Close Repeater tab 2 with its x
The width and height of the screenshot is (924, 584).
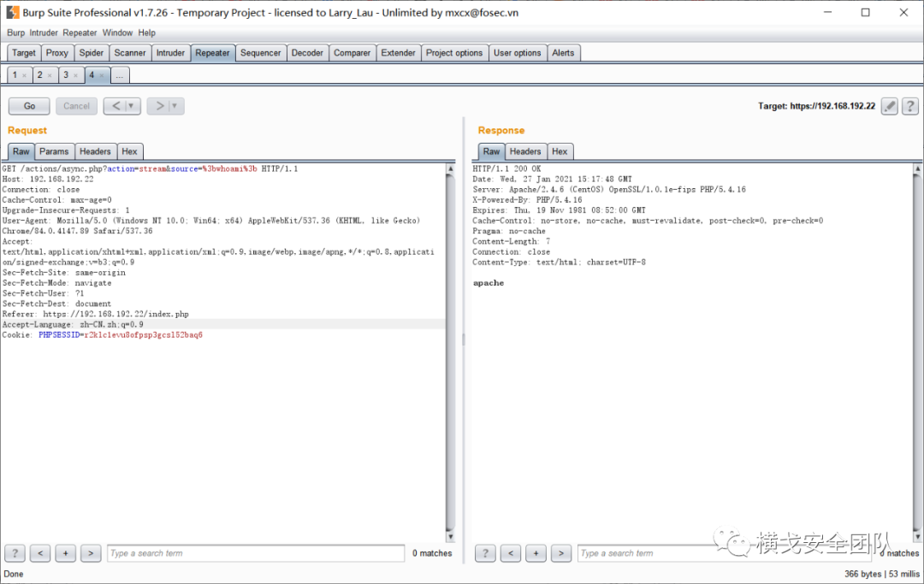point(50,75)
